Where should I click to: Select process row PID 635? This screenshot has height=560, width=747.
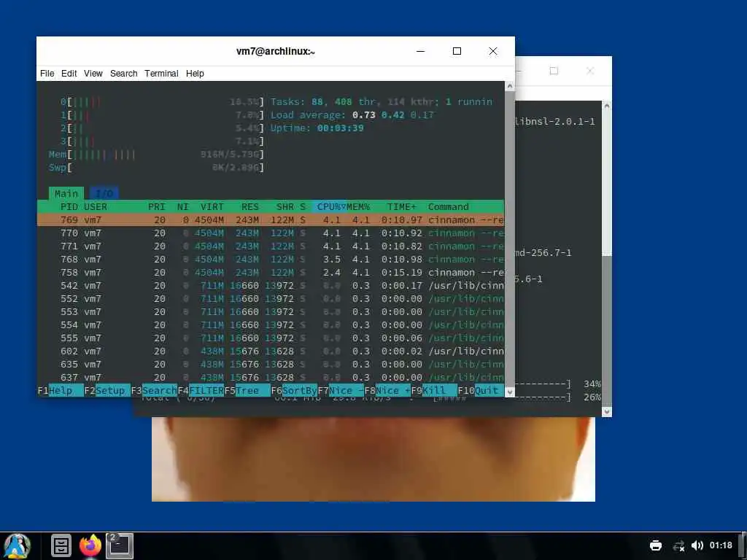270,365
